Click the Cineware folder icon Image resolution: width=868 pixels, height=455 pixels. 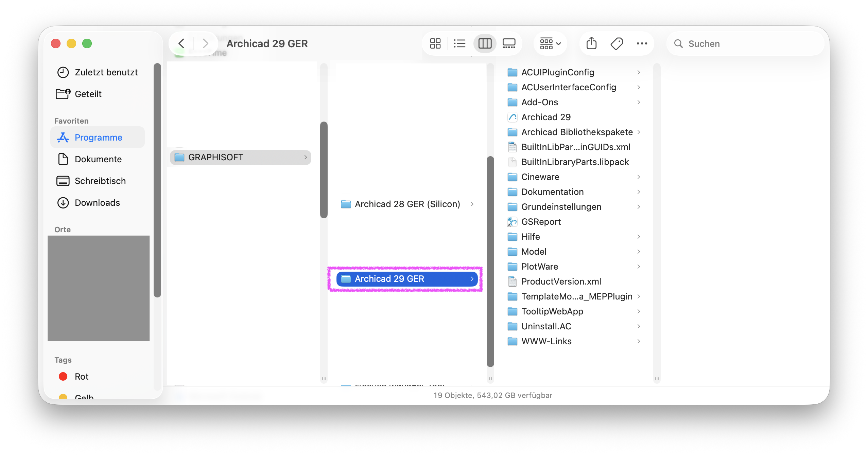[x=512, y=177]
